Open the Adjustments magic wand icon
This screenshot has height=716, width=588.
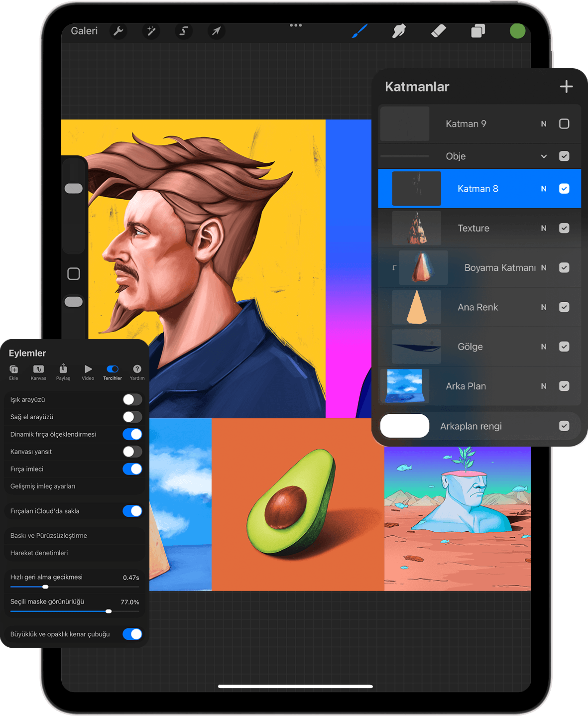tap(151, 31)
